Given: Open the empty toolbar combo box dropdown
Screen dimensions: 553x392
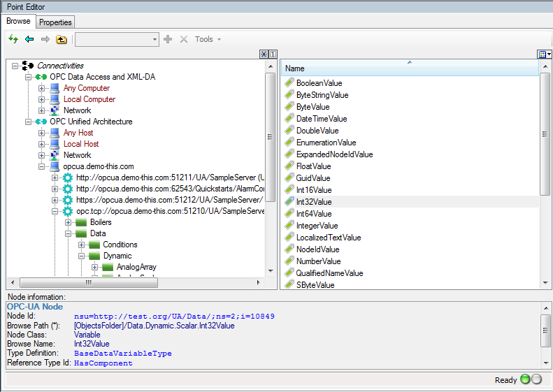Looking at the screenshot, I should coord(155,39).
